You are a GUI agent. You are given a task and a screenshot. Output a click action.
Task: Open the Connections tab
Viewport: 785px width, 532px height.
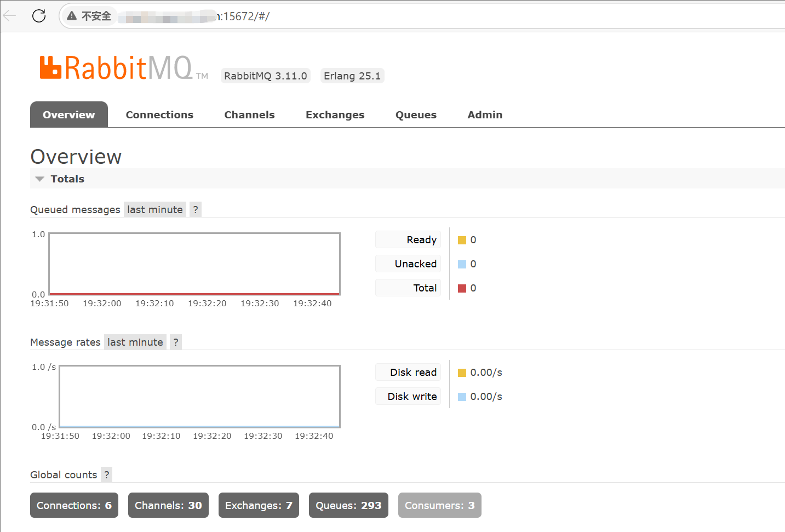[x=159, y=115]
